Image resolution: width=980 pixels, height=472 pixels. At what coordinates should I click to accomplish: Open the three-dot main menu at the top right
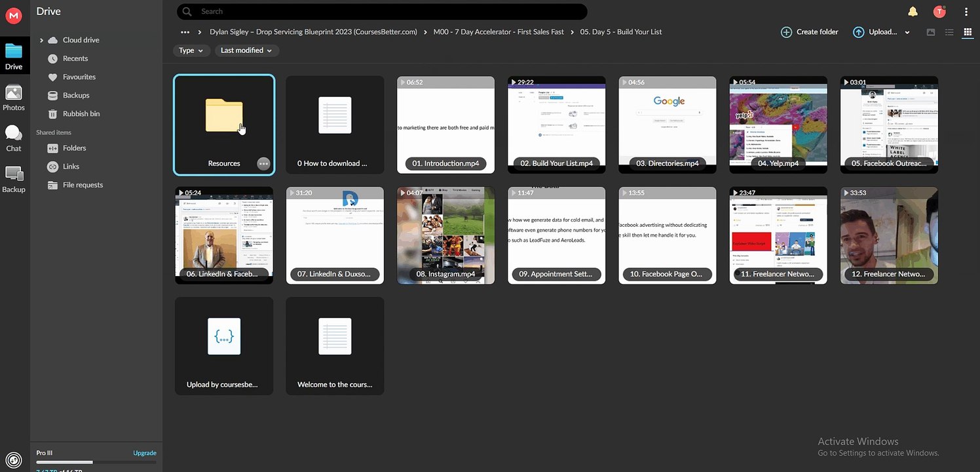(x=966, y=12)
